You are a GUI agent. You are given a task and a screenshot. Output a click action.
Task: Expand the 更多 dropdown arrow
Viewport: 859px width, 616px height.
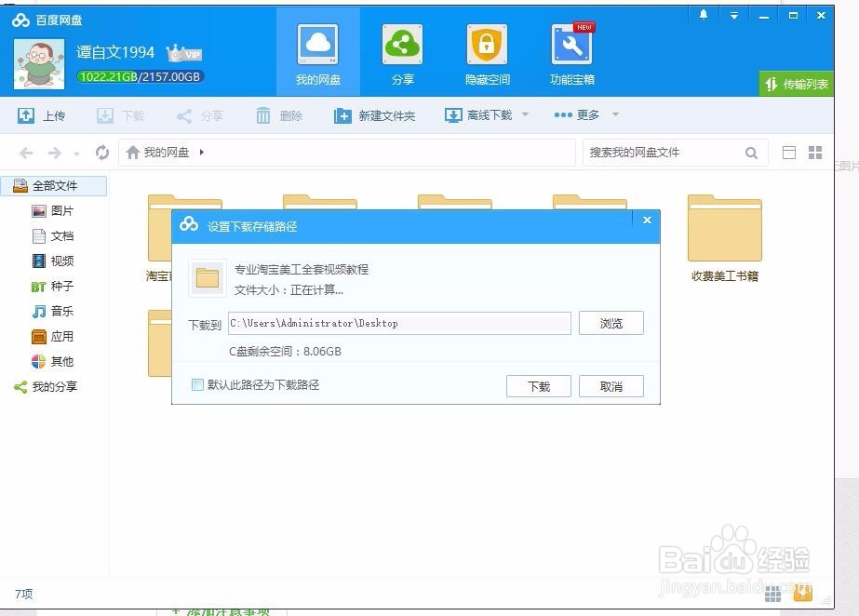pyautogui.click(x=615, y=114)
